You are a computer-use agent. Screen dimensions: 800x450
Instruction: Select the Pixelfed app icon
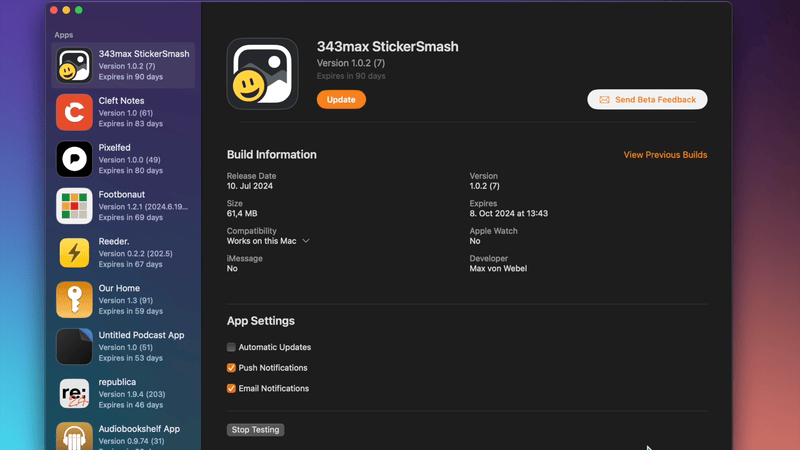(74, 159)
